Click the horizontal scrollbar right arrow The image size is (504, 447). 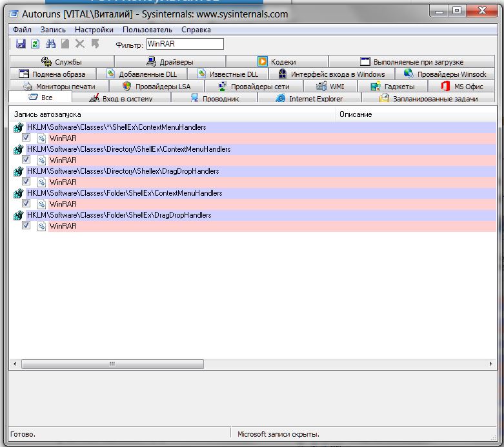coord(490,364)
